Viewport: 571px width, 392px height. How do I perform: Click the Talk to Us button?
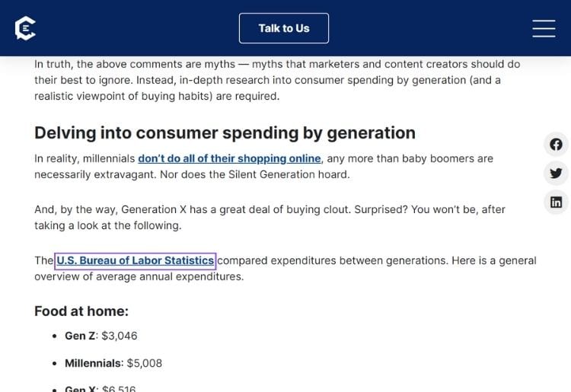[x=284, y=28]
